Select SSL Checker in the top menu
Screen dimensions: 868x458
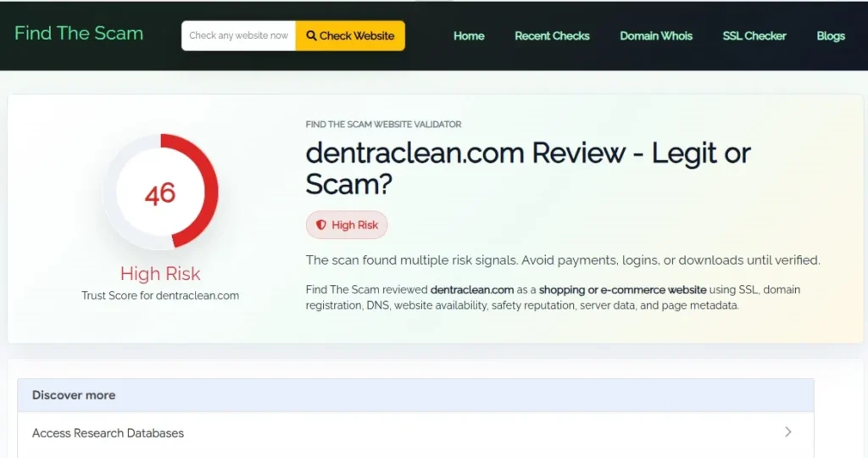tap(754, 36)
